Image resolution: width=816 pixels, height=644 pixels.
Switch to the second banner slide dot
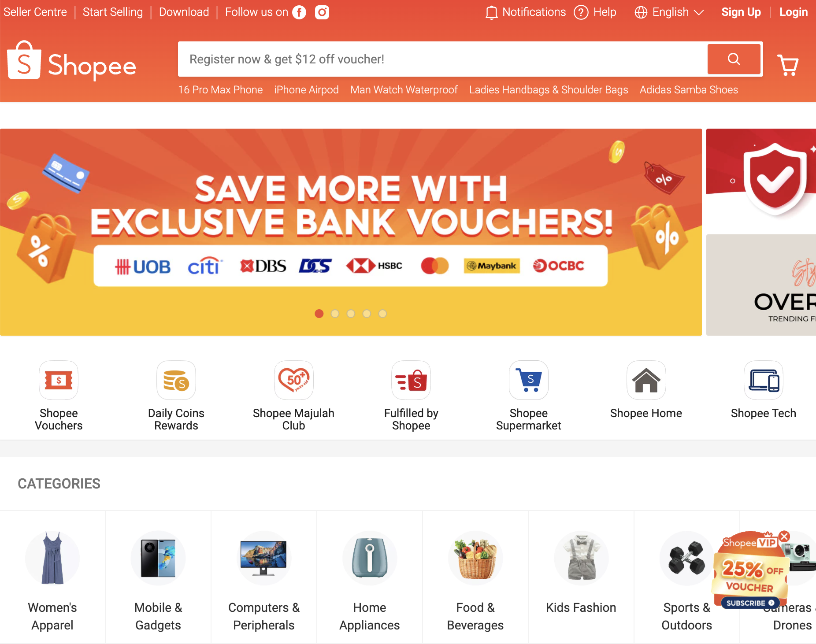click(335, 314)
